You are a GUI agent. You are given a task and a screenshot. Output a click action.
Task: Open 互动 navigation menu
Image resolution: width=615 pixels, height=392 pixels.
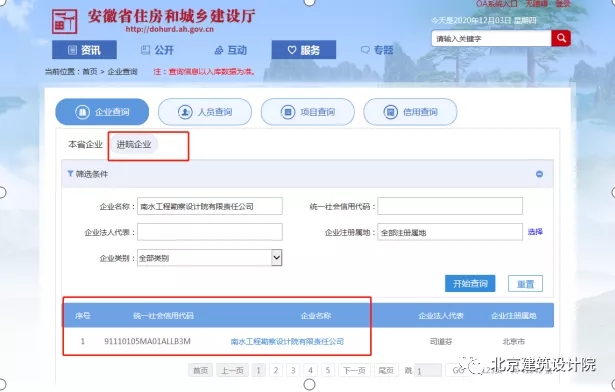[231, 50]
